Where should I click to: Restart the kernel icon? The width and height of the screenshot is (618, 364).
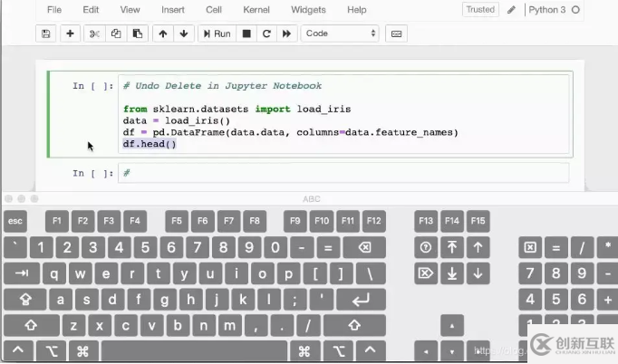[x=266, y=34]
